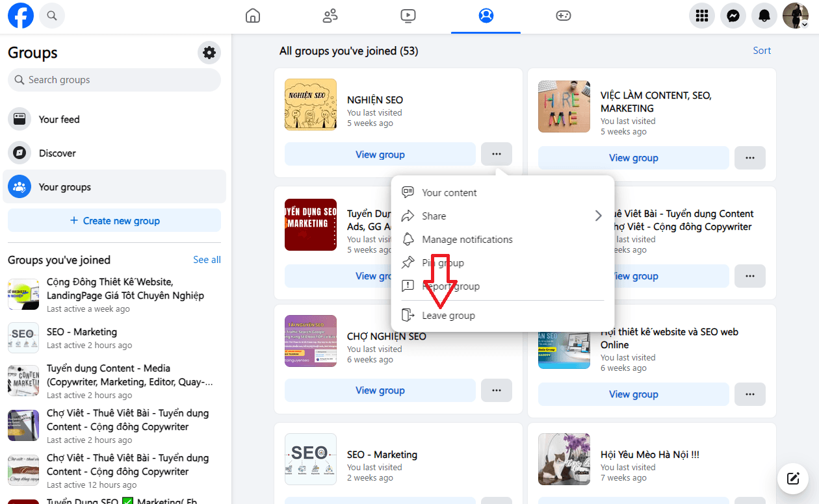Open the new message compose icon
The image size is (819, 504).
793,479
